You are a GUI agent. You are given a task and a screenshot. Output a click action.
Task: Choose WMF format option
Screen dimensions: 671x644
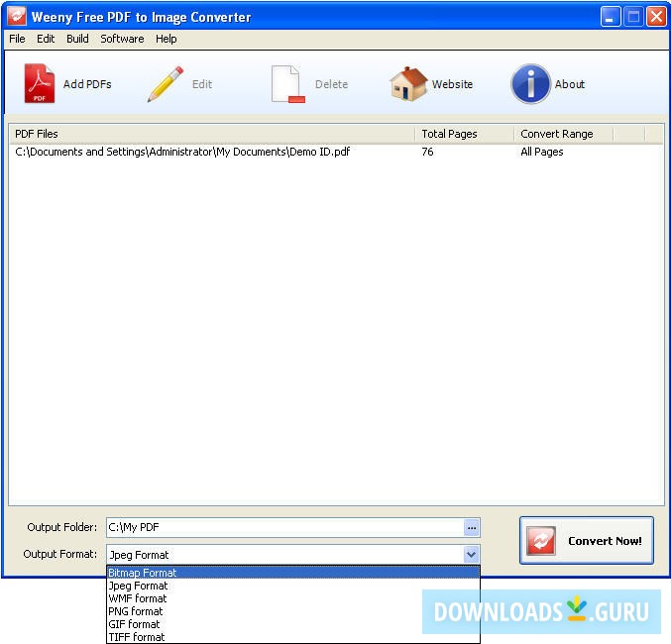point(293,598)
